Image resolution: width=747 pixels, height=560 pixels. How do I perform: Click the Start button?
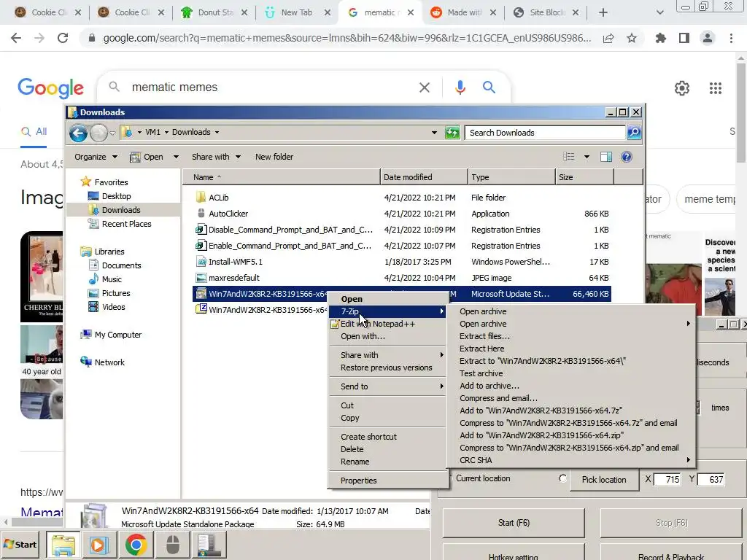(20, 544)
